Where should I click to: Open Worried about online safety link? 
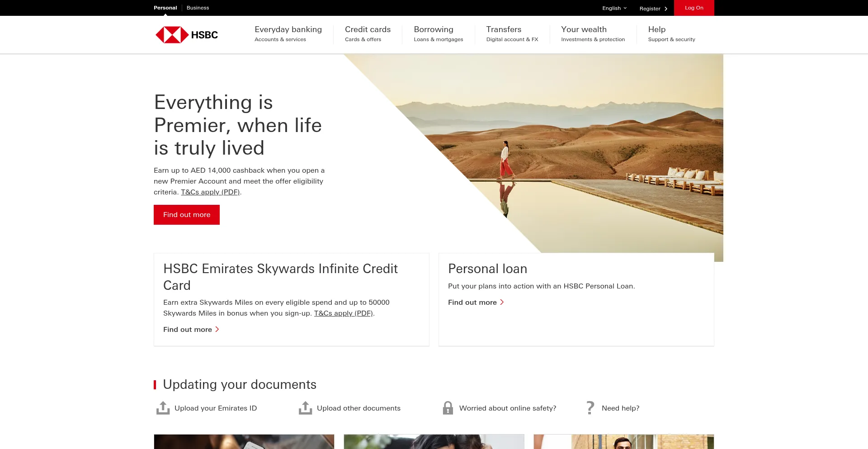[507, 408]
